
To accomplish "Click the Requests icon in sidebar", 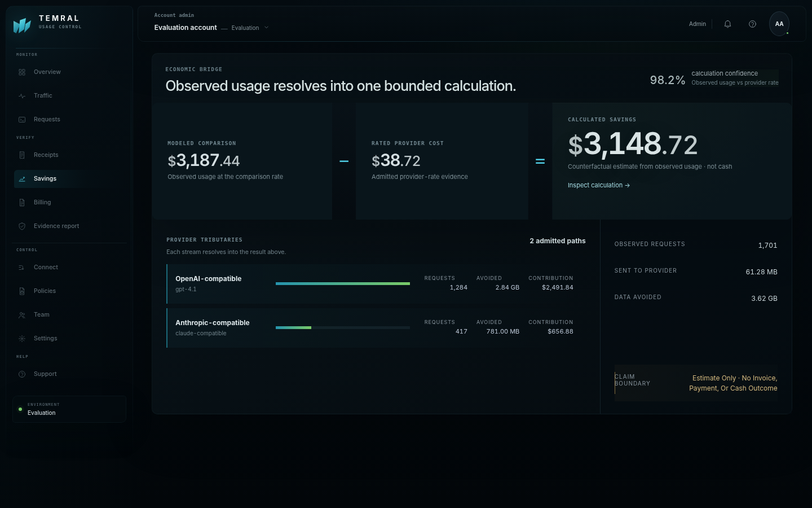I will pos(22,120).
